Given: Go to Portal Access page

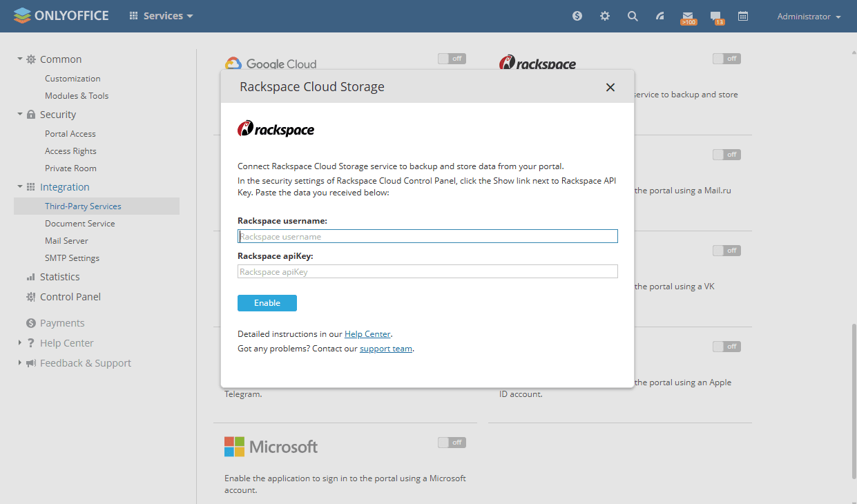Looking at the screenshot, I should point(70,134).
